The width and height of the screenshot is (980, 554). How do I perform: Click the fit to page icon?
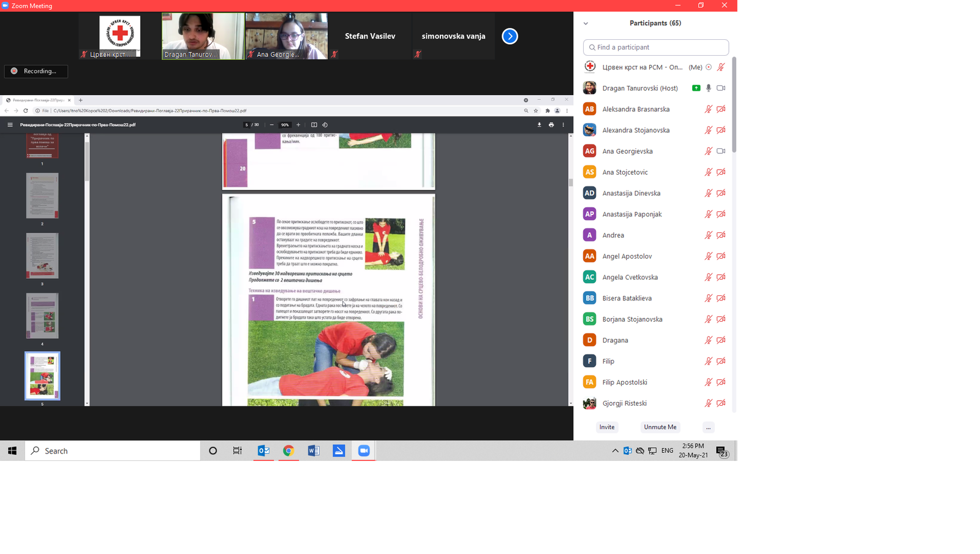coord(314,125)
